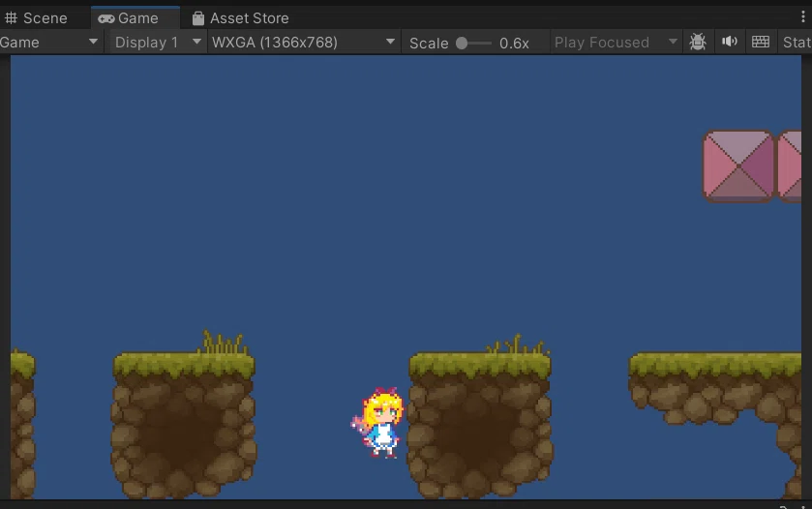
Task: Toggle the Stats button
Action: tap(796, 43)
